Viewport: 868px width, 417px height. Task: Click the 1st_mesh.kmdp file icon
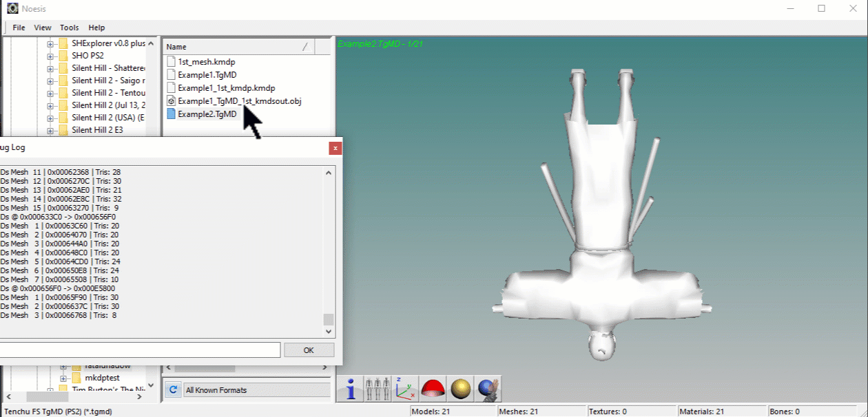pos(172,62)
